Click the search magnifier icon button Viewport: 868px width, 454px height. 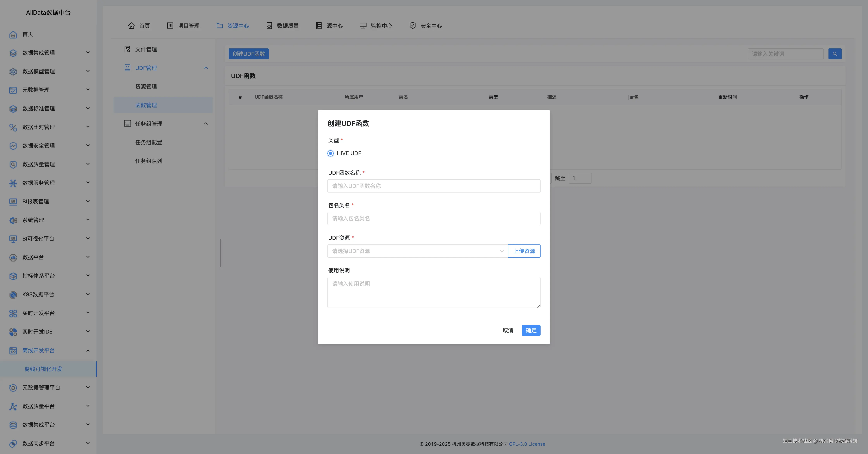coord(835,54)
